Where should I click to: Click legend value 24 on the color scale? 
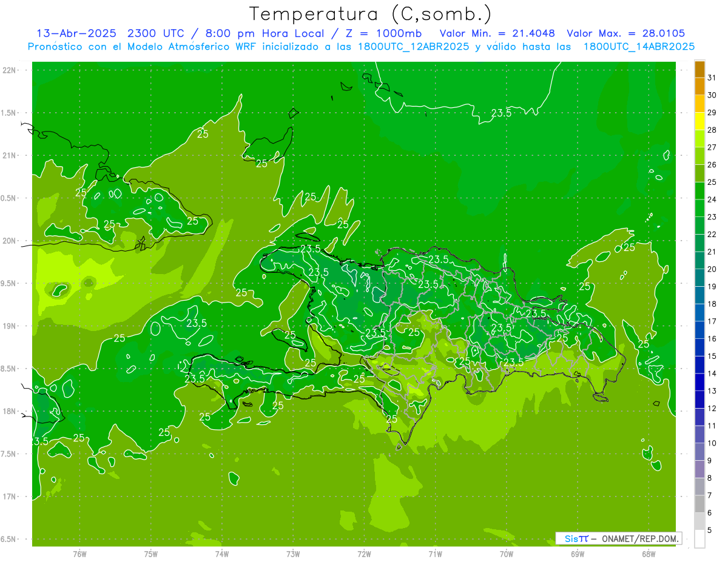(712, 199)
